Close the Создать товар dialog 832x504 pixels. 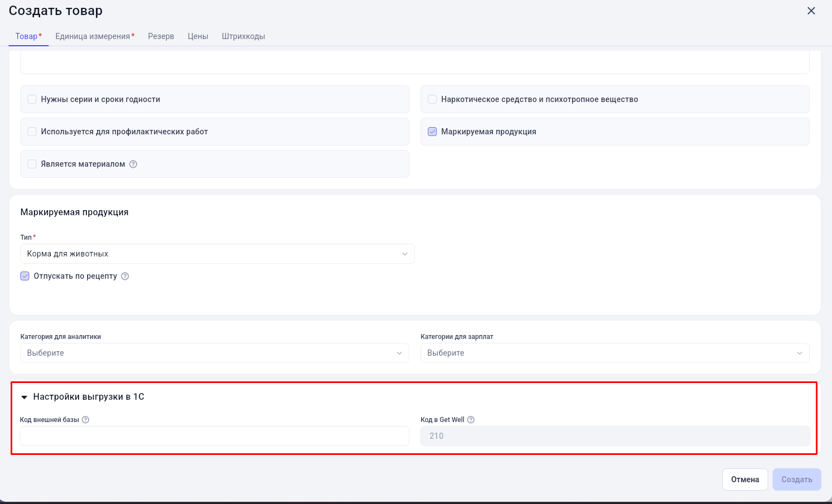[811, 11]
